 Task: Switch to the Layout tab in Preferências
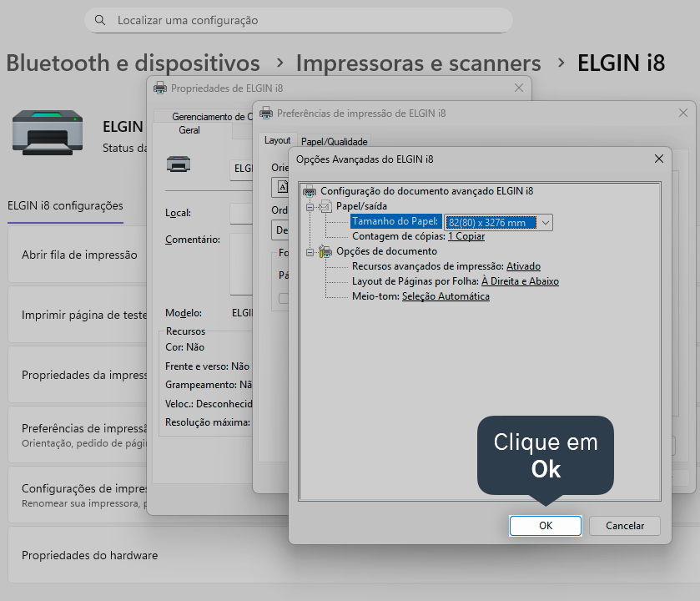point(277,140)
